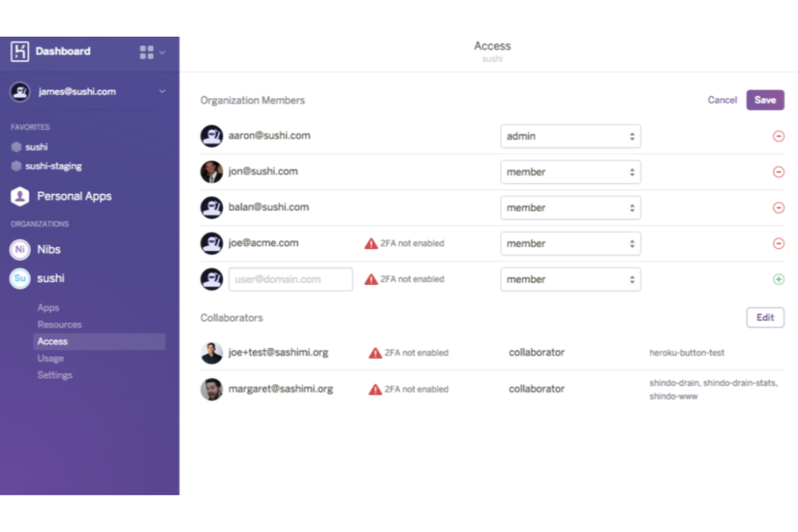
Task: Remove jon@sushi.com with the minus icon
Action: tap(779, 172)
